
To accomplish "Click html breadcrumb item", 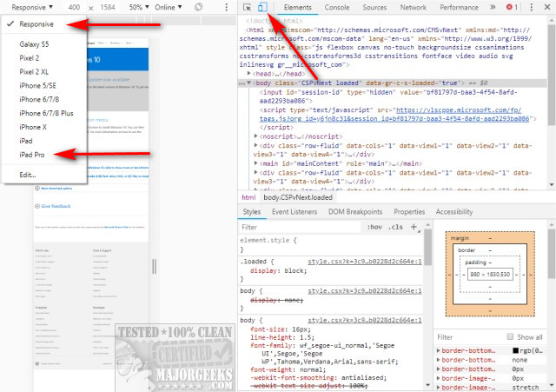I will [x=248, y=197].
